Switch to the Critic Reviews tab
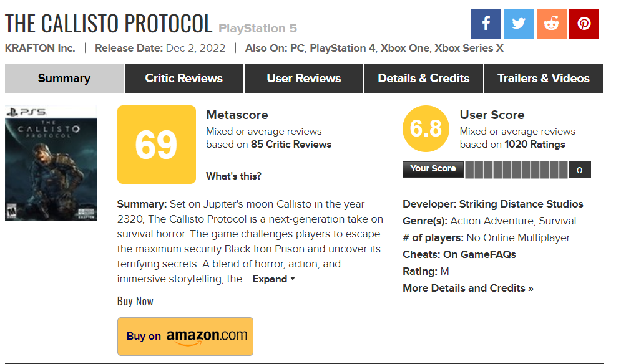This screenshot has height=364, width=621. pyautogui.click(x=183, y=79)
